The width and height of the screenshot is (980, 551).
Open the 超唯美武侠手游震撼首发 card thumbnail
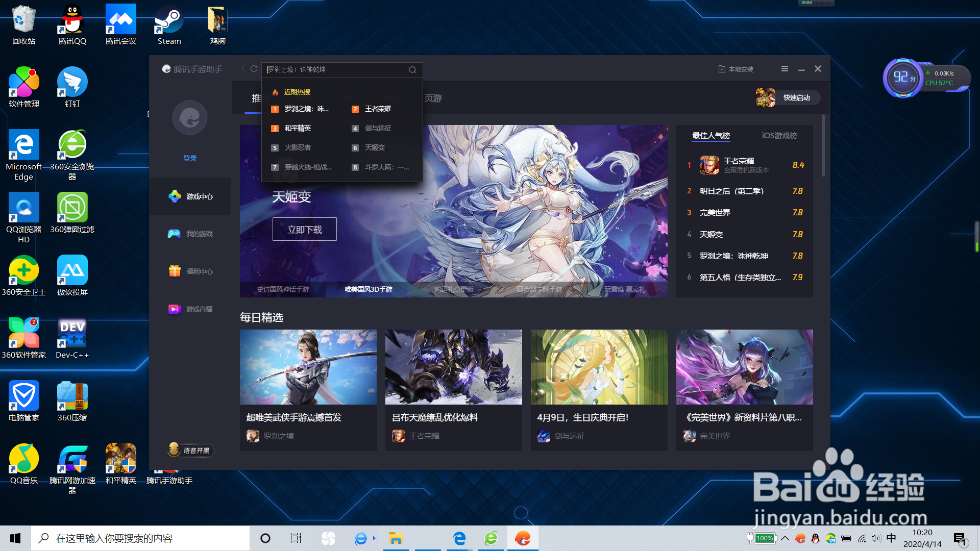tap(308, 367)
